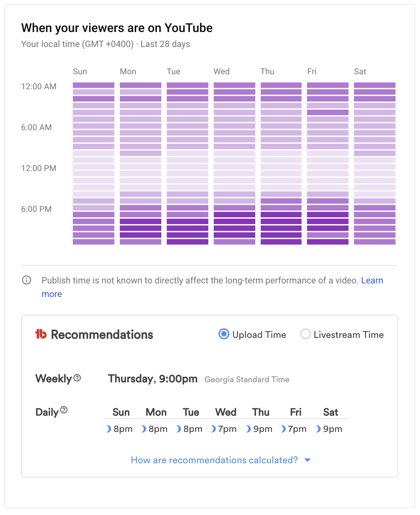This screenshot has width=420, height=515.
Task: Open the Learn more link
Action: pos(372,280)
